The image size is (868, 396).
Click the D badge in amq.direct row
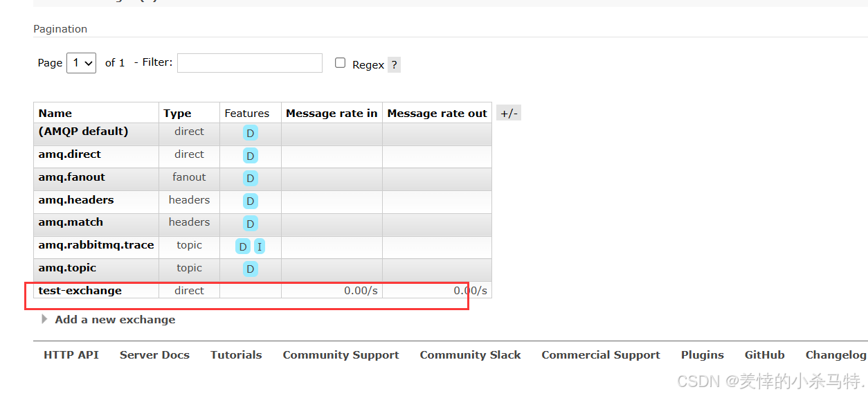pos(250,156)
